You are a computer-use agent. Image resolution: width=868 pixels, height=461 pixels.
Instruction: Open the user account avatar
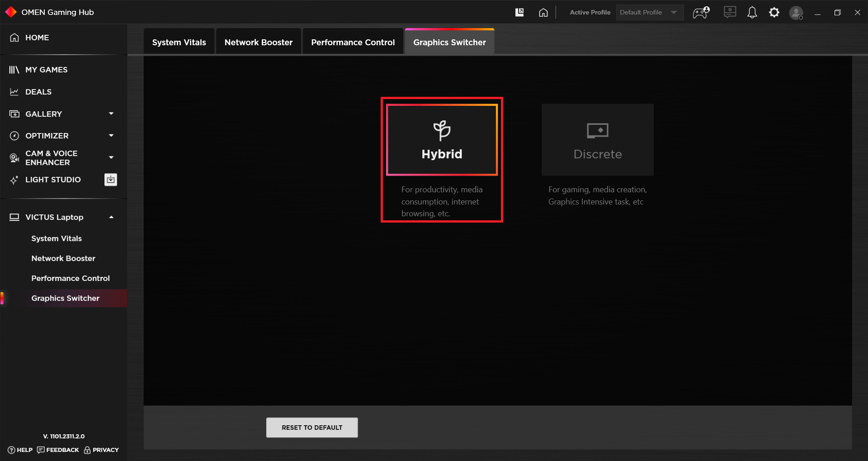(796, 13)
